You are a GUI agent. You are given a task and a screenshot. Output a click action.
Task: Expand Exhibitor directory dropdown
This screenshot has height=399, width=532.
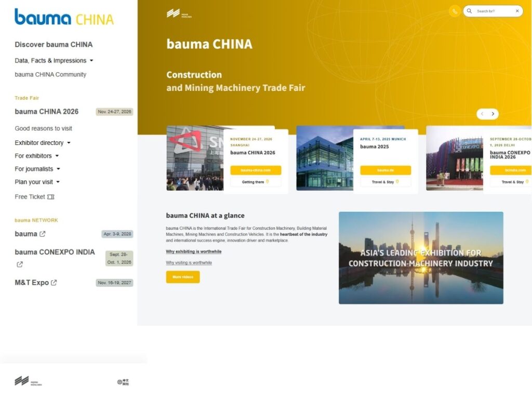point(43,143)
